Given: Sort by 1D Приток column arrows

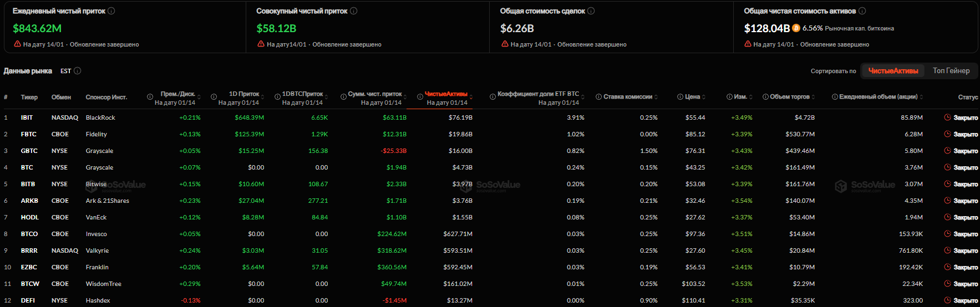Looking at the screenshot, I should coord(263,97).
